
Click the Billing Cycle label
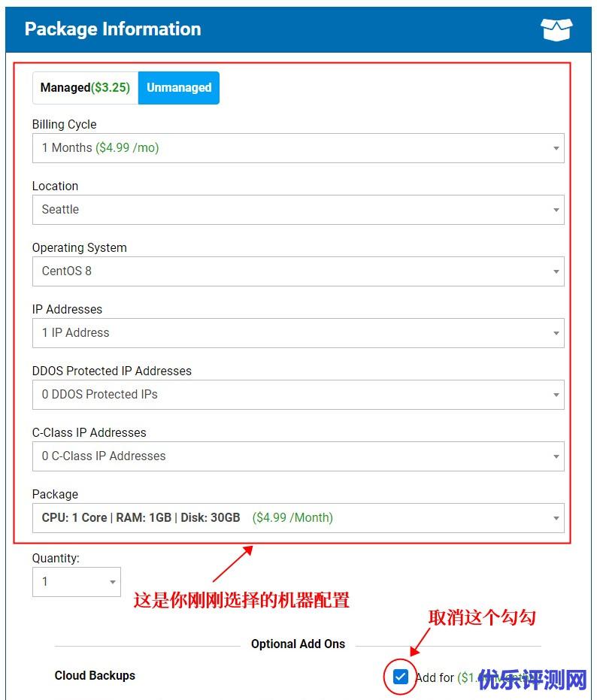pyautogui.click(x=65, y=124)
